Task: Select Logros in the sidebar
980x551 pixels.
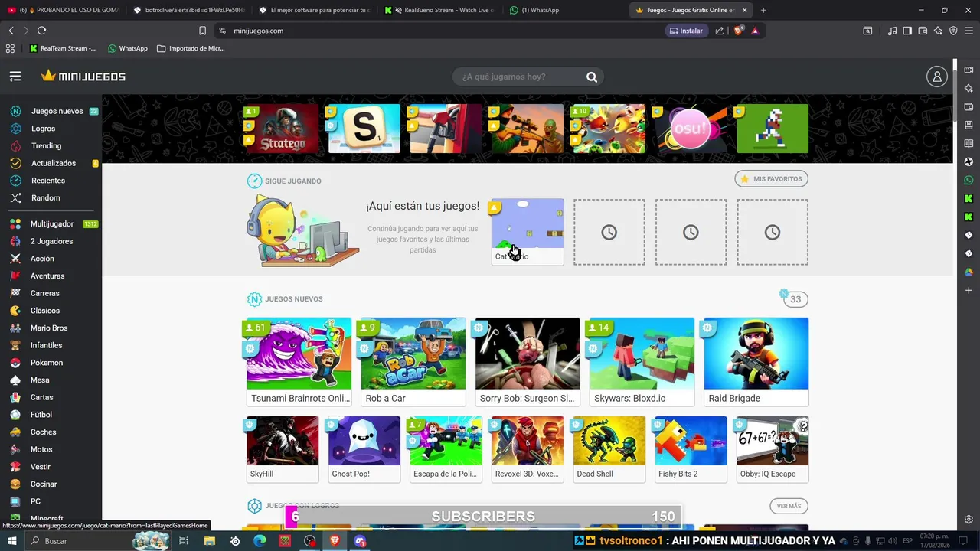Action: 43,129
